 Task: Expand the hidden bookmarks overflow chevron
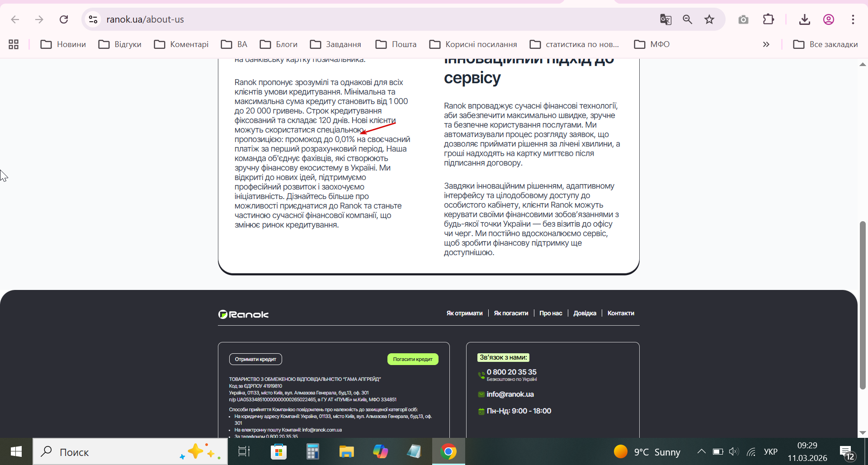[766, 44]
